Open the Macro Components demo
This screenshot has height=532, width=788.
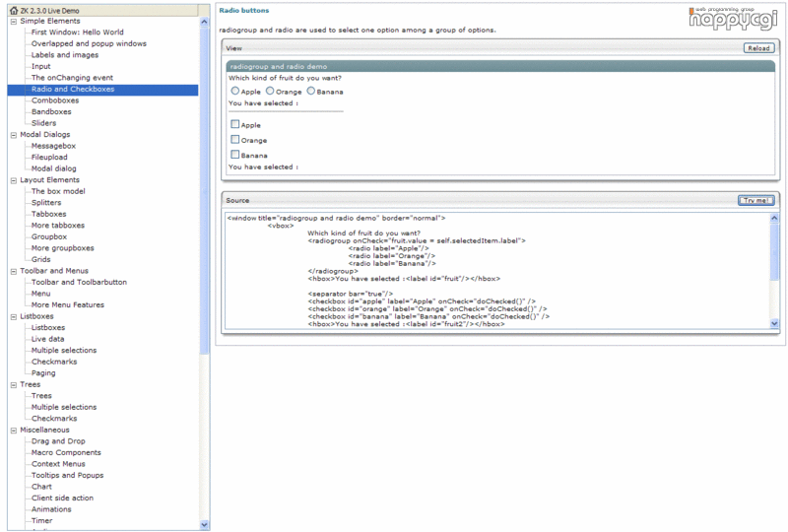click(66, 452)
